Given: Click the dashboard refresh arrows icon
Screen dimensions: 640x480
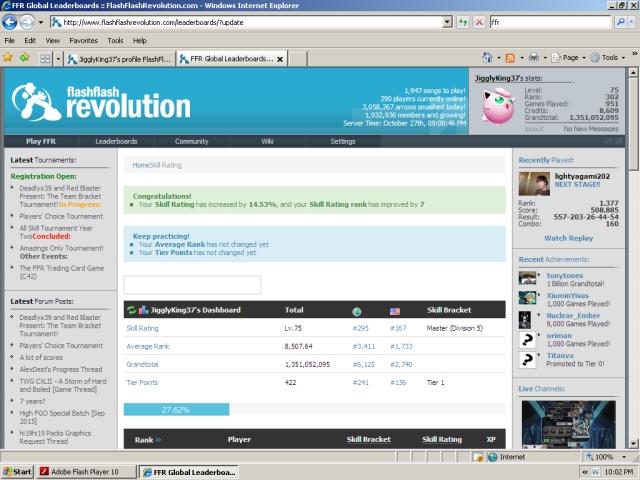Looking at the screenshot, I should pos(131,310).
